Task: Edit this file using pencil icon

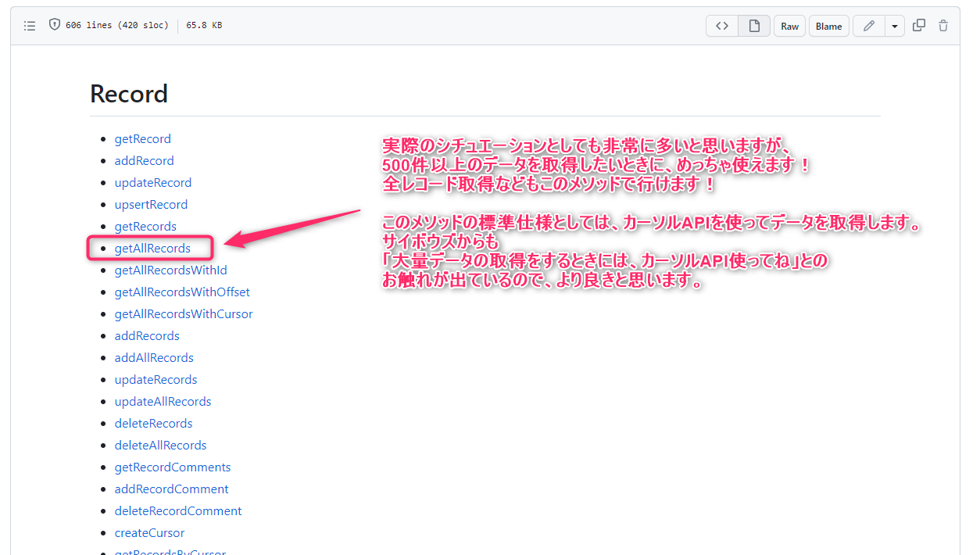Action: point(868,25)
